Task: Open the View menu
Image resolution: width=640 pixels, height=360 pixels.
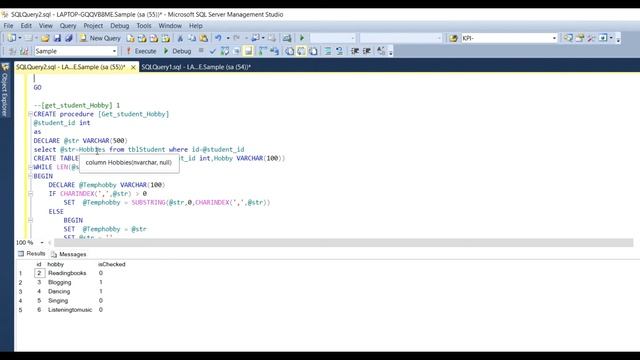Action: point(45,26)
